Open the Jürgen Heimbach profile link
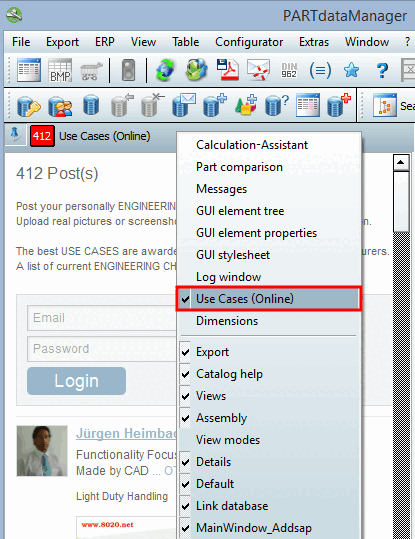 point(126,433)
